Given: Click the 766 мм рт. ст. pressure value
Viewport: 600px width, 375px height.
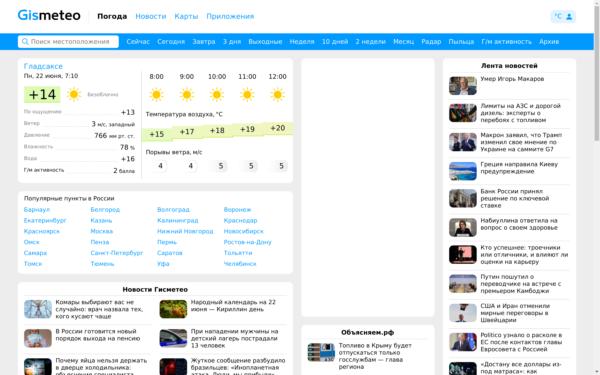Looking at the screenshot, I should 114,135.
